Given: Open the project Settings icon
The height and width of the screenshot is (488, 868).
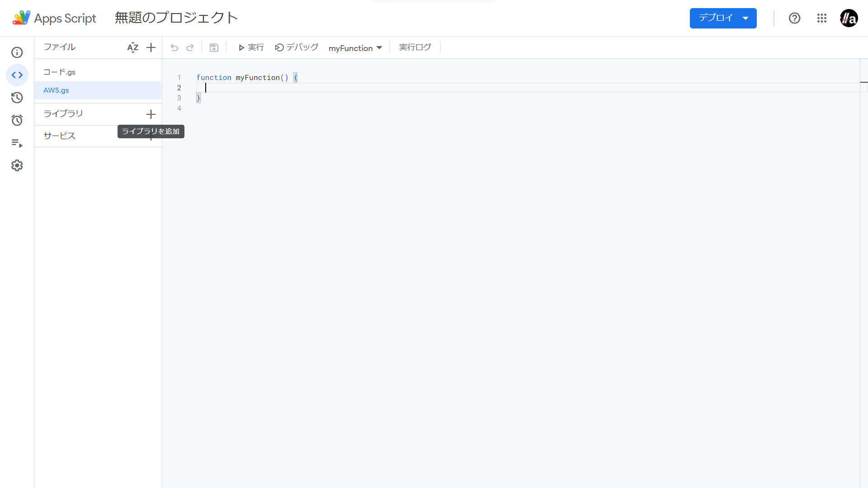Looking at the screenshot, I should click(17, 165).
